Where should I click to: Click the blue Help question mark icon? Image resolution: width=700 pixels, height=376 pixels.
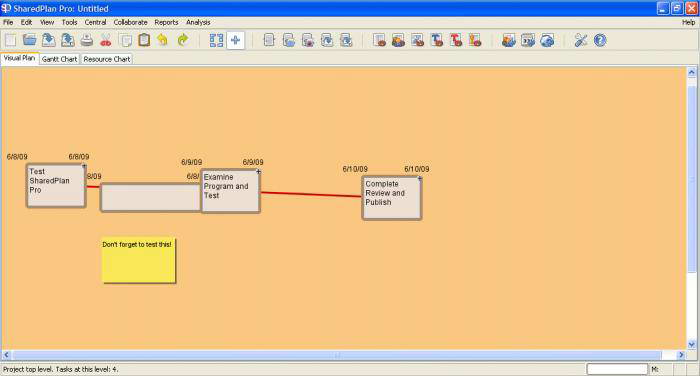click(x=600, y=40)
